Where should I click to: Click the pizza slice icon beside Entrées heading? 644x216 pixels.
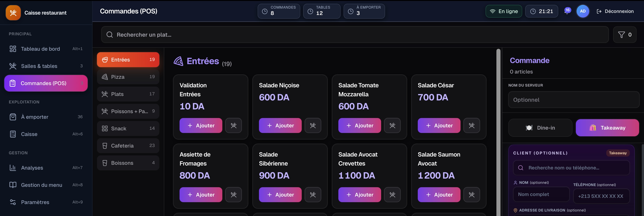178,61
